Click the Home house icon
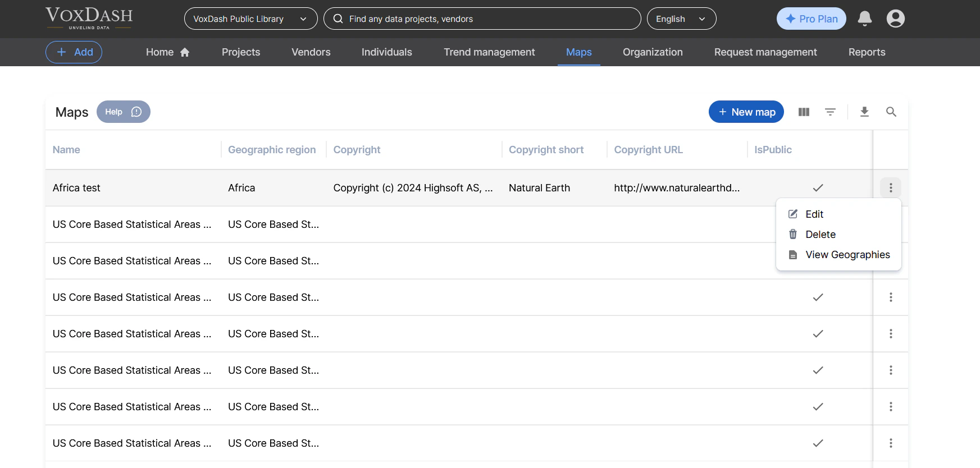This screenshot has height=468, width=980. tap(185, 52)
